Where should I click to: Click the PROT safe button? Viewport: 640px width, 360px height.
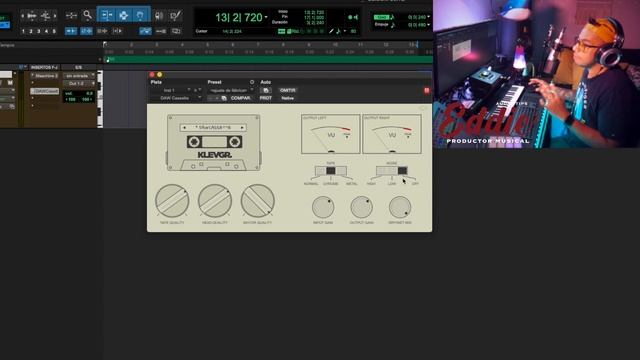[266, 98]
